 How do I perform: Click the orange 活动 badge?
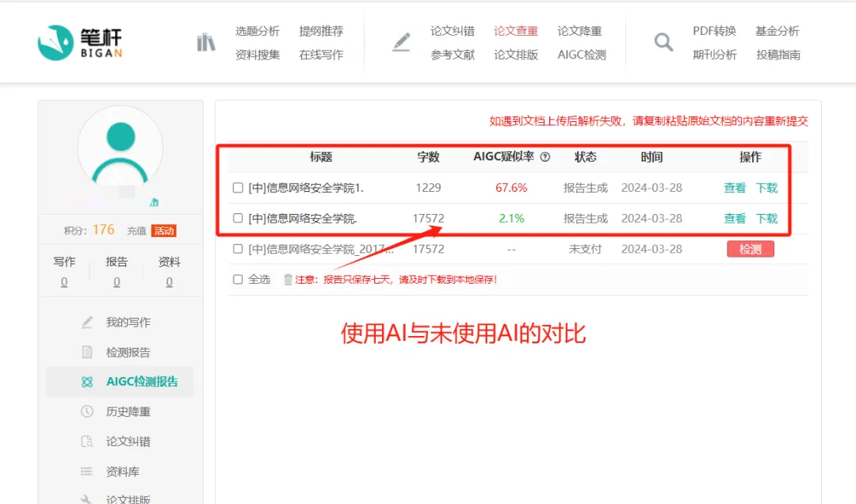(x=163, y=231)
